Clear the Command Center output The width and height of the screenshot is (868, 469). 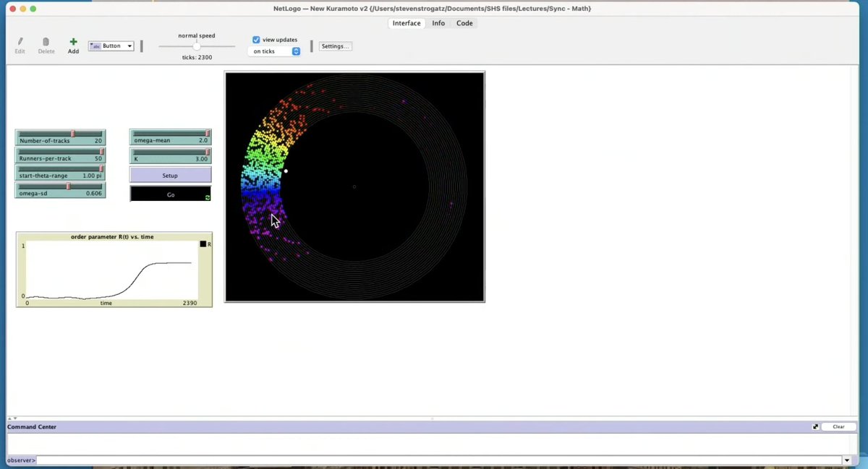(838, 427)
